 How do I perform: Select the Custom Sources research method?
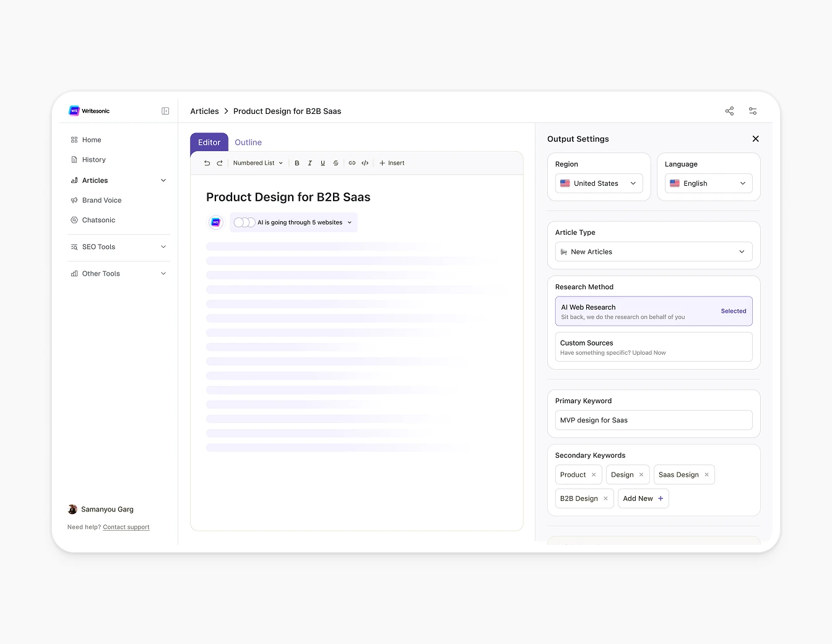pos(654,347)
